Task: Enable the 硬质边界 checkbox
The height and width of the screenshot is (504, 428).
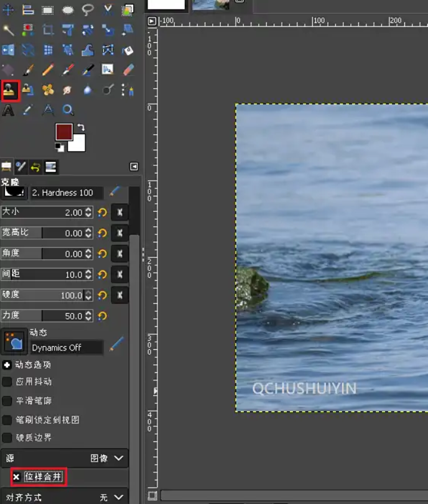Action: coord(7,438)
